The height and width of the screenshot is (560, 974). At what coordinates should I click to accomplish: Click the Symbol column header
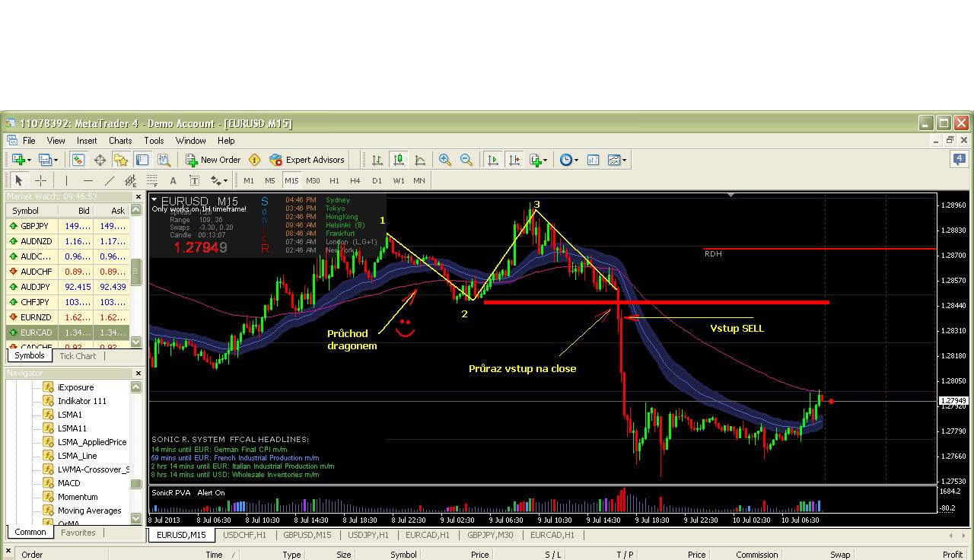pyautogui.click(x=32, y=211)
